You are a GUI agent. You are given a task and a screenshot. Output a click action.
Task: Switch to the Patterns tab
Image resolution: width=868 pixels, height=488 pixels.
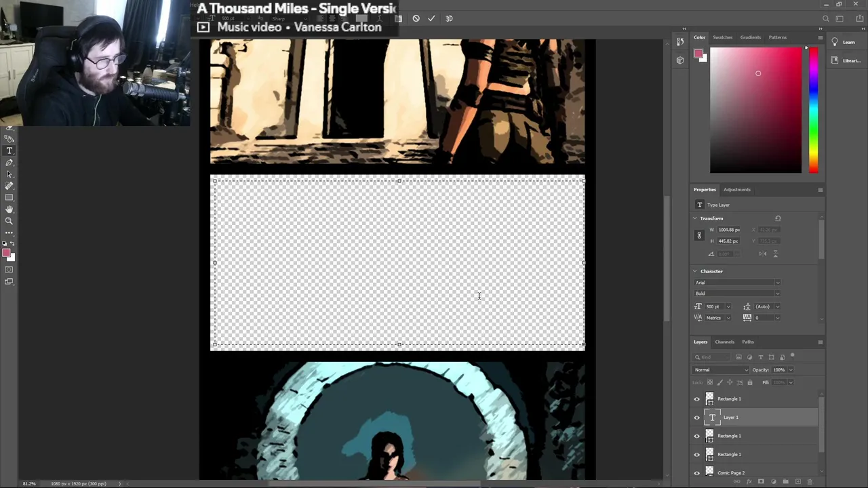point(778,37)
